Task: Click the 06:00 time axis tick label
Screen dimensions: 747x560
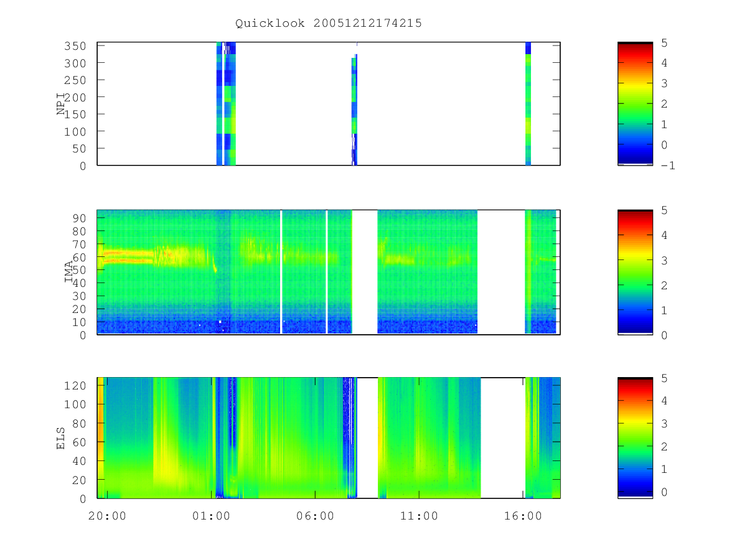Action: coord(315,516)
